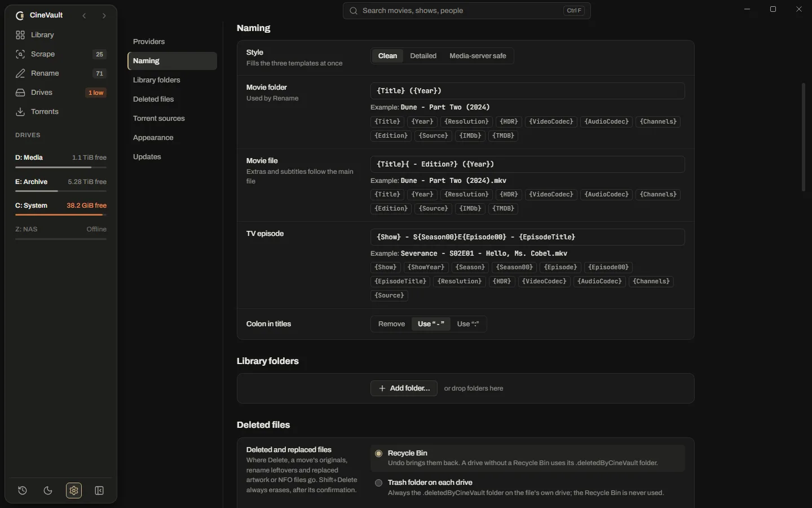Viewport: 812px width, 508px height.
Task: Open the Rename pencil icon
Action: (20, 73)
